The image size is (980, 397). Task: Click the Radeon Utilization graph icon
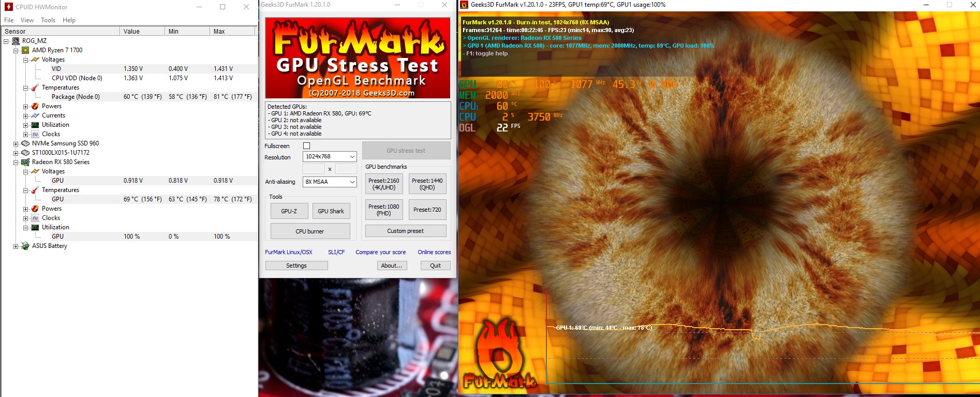tap(35, 227)
